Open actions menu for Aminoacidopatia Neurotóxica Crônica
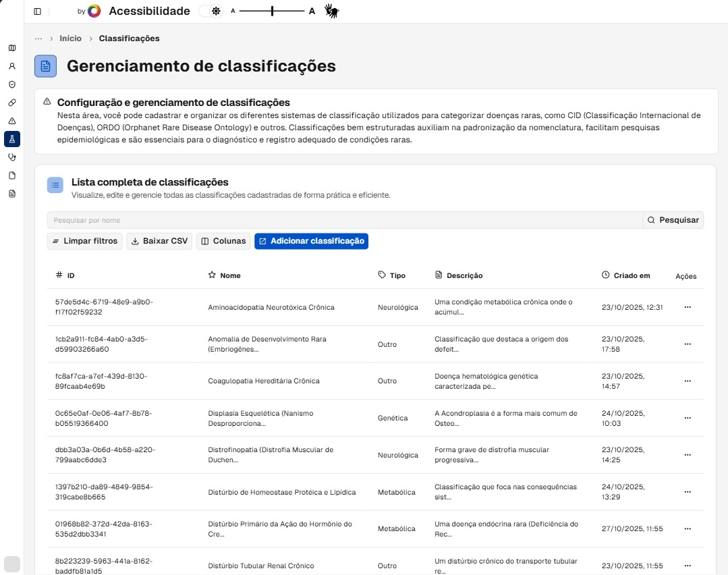The height and width of the screenshot is (575, 728). point(687,307)
